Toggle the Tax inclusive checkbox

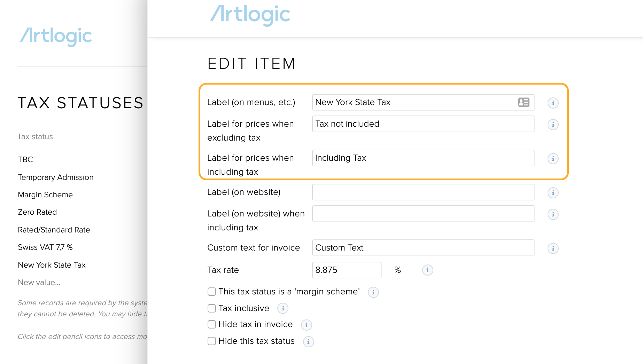(212, 308)
